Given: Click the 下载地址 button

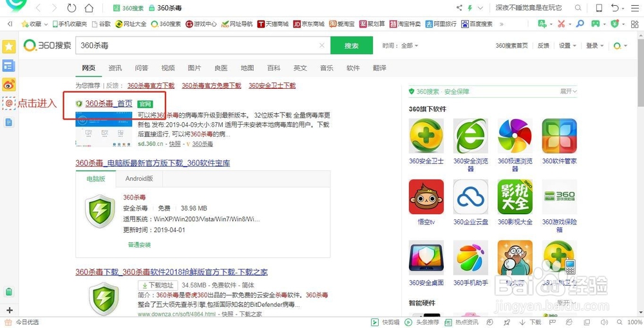Looking at the screenshot, I should coord(158,285).
